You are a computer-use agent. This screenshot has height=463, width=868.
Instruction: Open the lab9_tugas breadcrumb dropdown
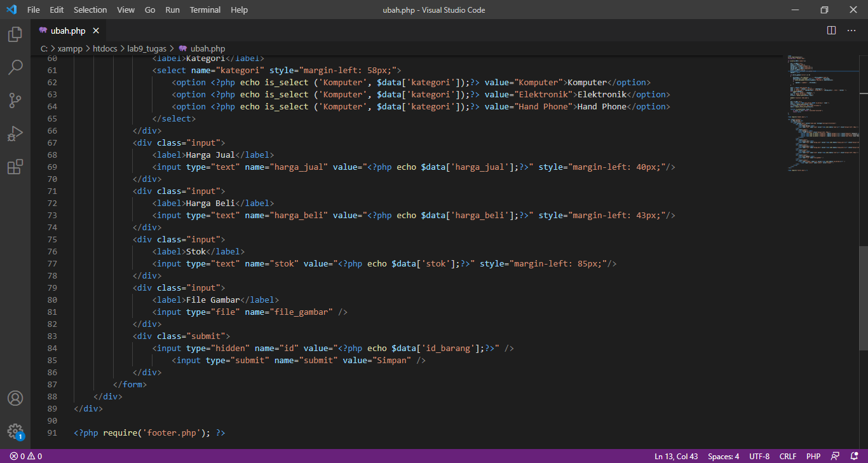click(147, 48)
